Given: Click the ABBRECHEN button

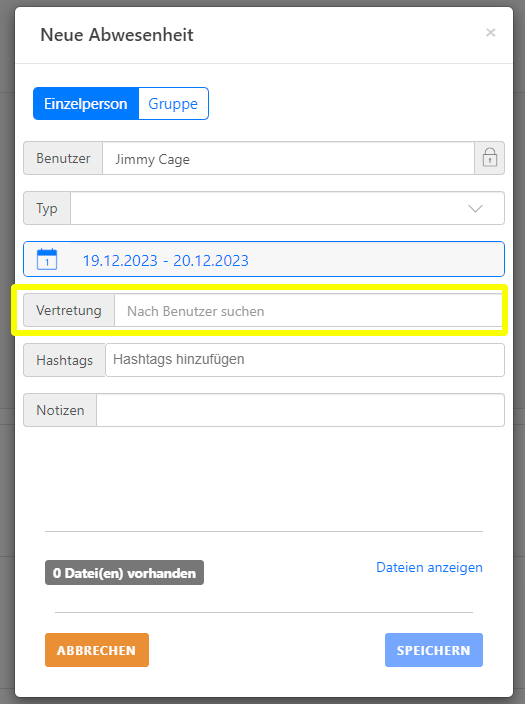Looking at the screenshot, I should [x=97, y=650].
